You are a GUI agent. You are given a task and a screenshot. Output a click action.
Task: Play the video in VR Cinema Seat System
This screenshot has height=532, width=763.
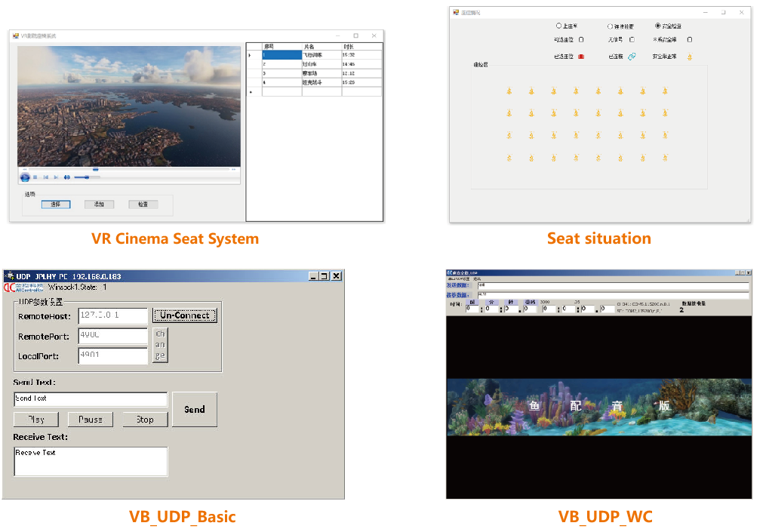[25, 177]
